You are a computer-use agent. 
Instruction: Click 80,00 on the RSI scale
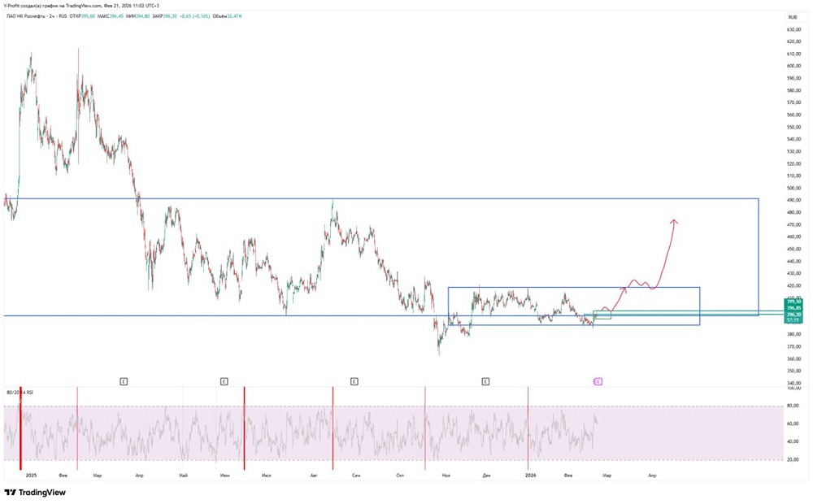coord(793,406)
